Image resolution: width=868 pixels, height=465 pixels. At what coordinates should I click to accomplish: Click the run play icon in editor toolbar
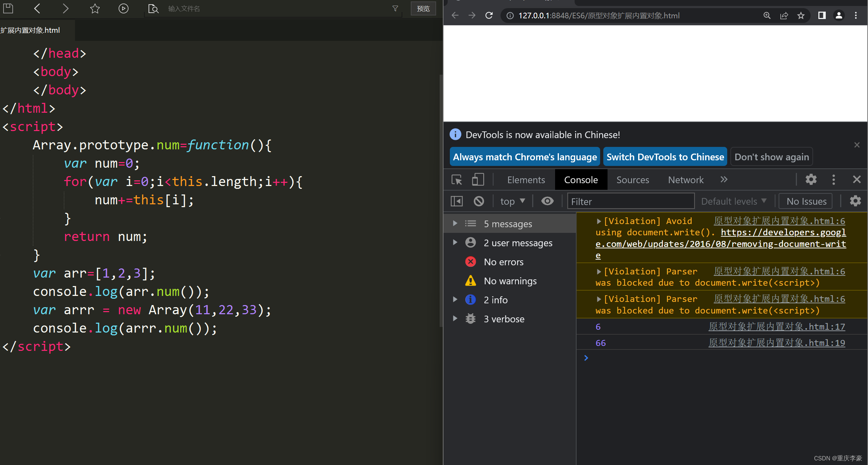[x=123, y=8]
